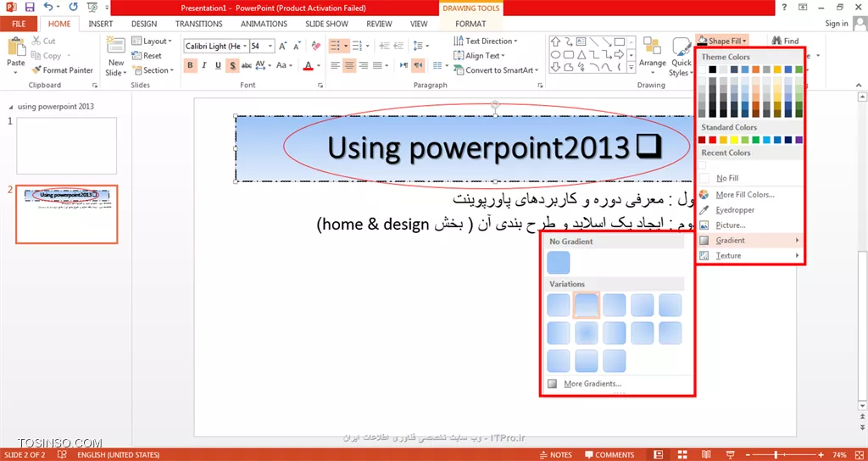
Task: Open Quick Styles gallery
Action: point(681,58)
